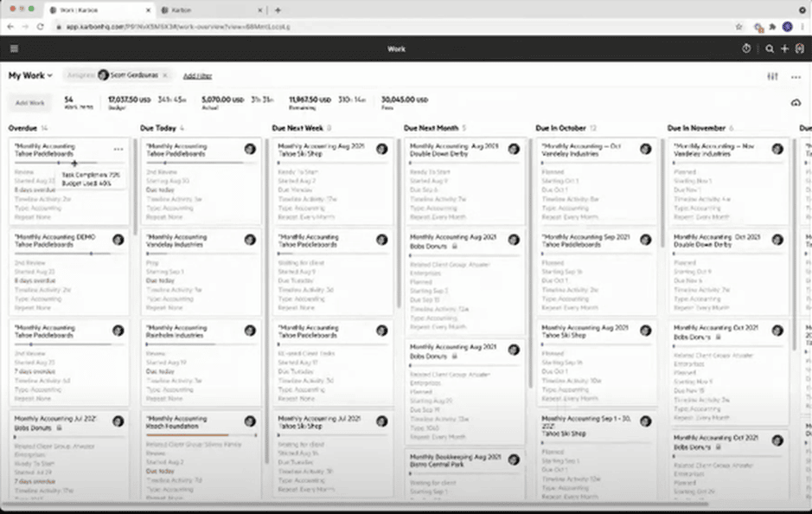The width and height of the screenshot is (812, 514).
Task: Click the avatar in the Scott Gerdounas filter chip
Action: click(x=104, y=75)
